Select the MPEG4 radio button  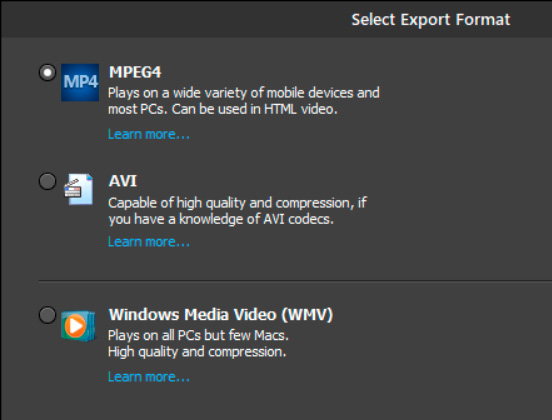pos(48,73)
